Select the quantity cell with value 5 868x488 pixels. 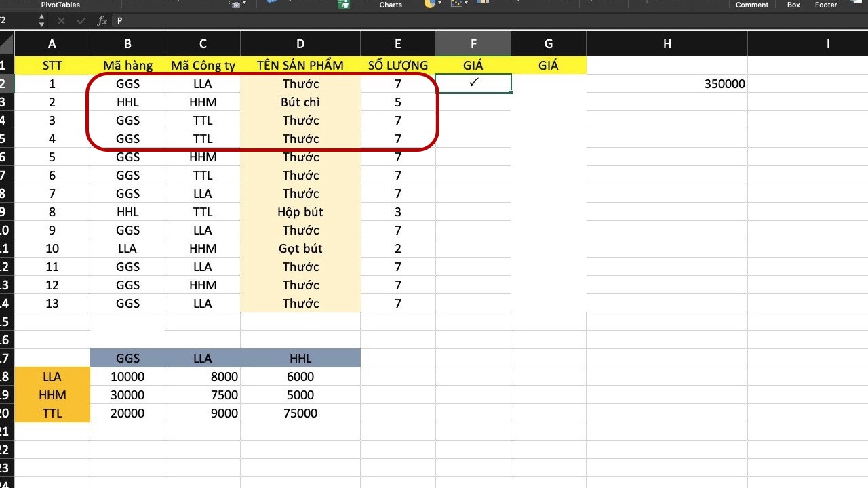click(398, 102)
